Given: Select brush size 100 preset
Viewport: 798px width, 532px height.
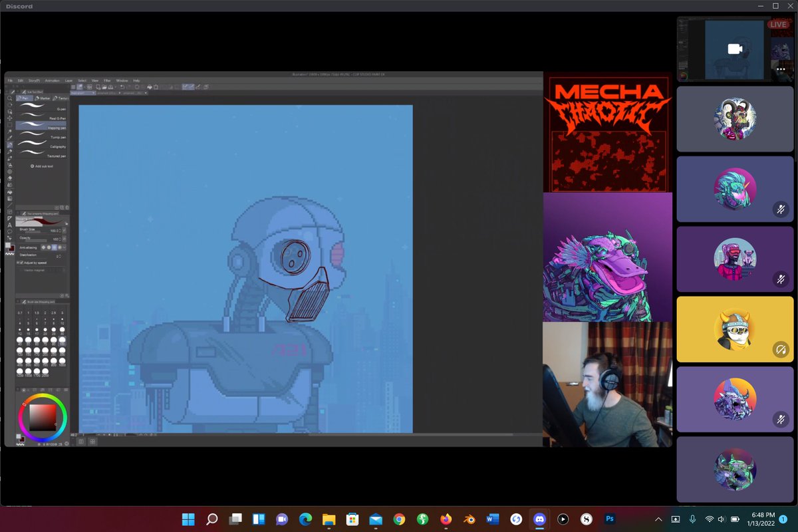Looking at the screenshot, I should (x=62, y=342).
